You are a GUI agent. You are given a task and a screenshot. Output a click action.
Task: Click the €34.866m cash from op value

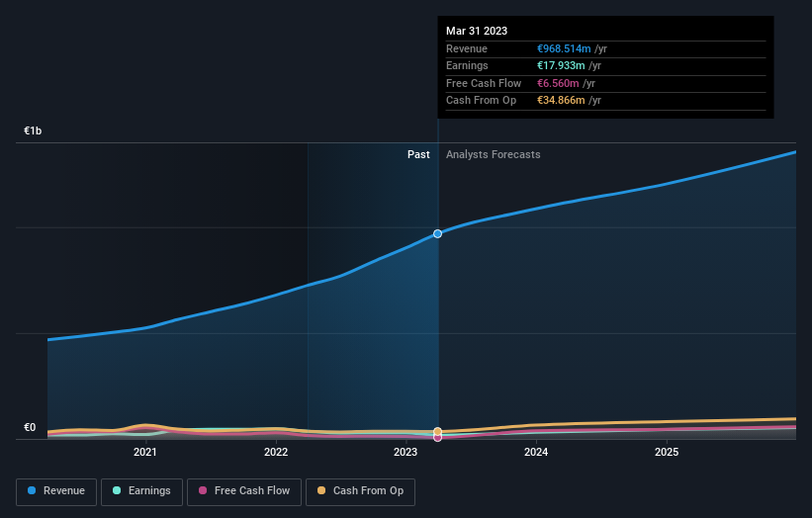click(561, 101)
